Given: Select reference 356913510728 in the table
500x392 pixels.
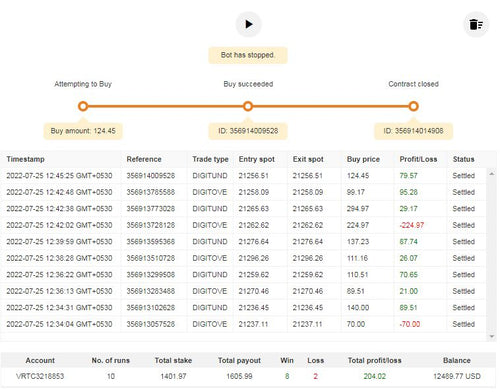Looking at the screenshot, I should [x=151, y=258].
